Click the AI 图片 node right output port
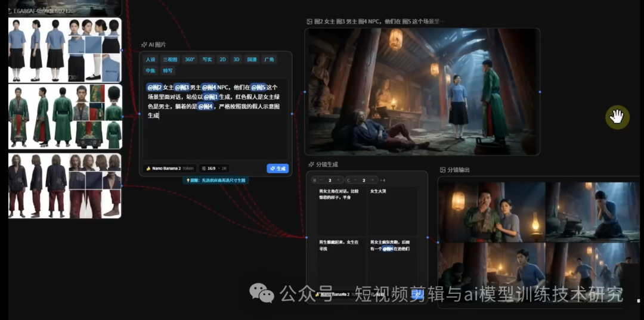644x320 pixels. coord(292,114)
